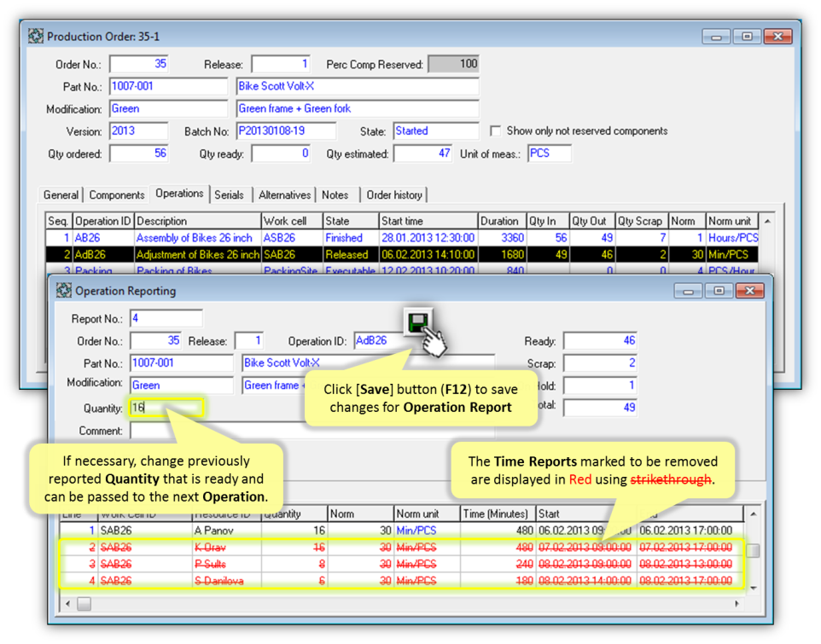821x644 pixels.
Task: Click the Qty estimated field showing 47
Action: [x=422, y=154]
